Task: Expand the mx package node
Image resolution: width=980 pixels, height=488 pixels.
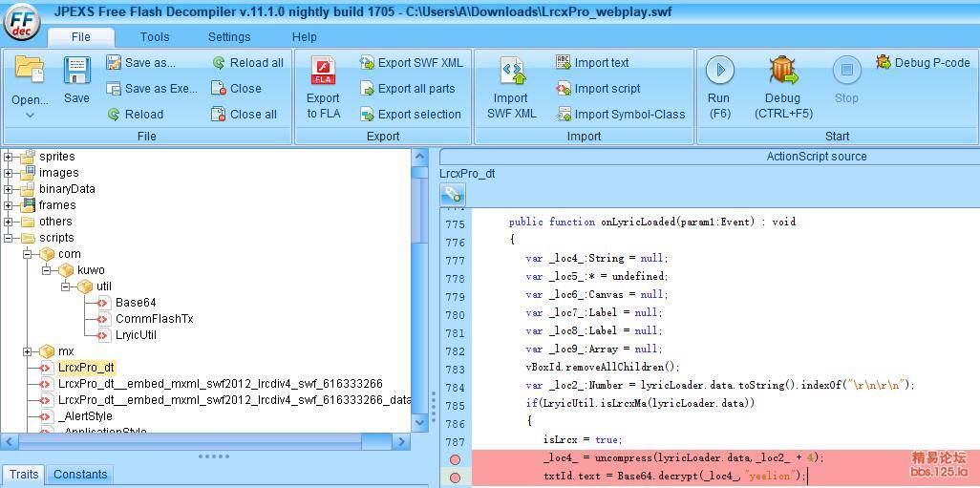Action: click(x=27, y=351)
